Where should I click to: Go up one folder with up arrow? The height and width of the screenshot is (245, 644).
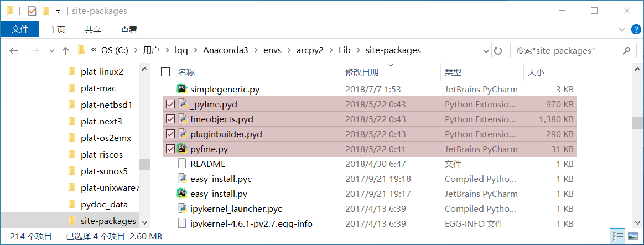tap(65, 51)
